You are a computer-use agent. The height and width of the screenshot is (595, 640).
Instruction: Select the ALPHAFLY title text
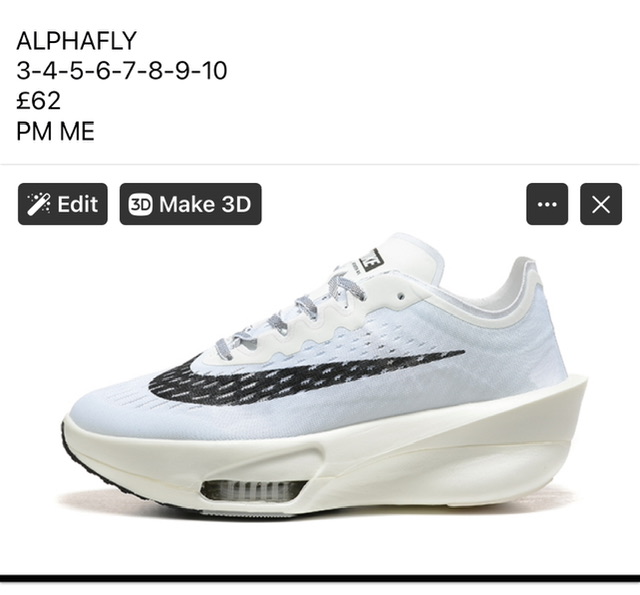point(76,40)
